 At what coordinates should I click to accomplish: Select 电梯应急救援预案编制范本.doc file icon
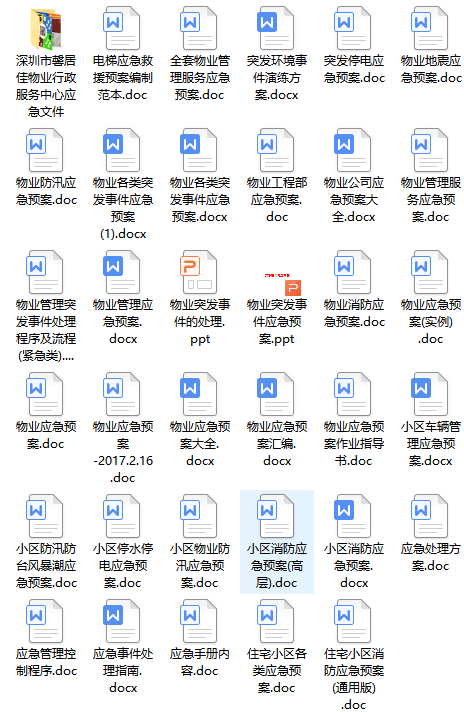coord(123,28)
